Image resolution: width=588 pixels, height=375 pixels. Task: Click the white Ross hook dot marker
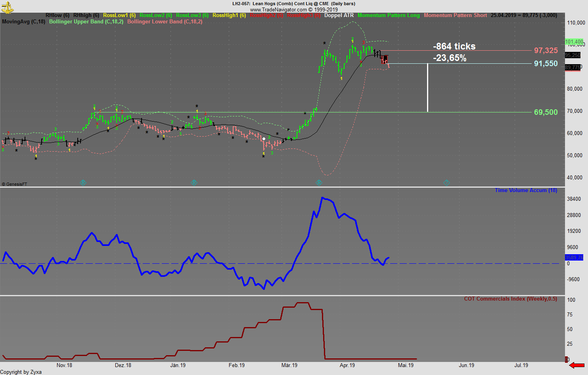click(263, 139)
